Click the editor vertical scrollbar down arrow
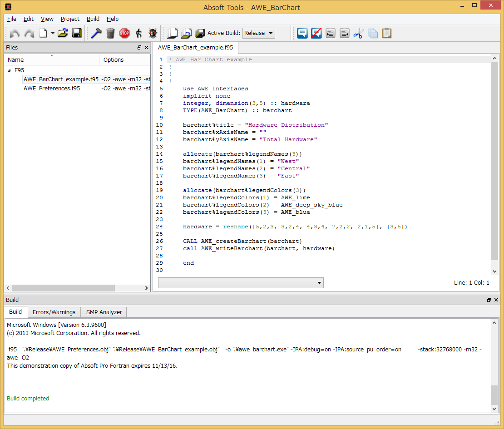 (x=494, y=271)
